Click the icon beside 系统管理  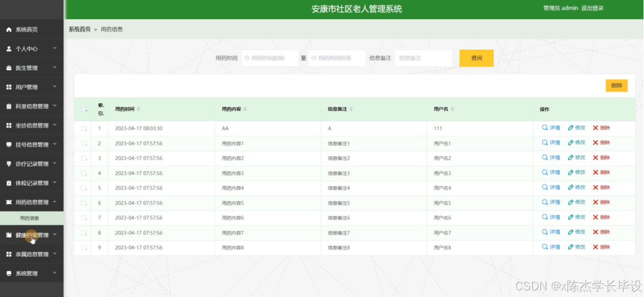click(9, 273)
